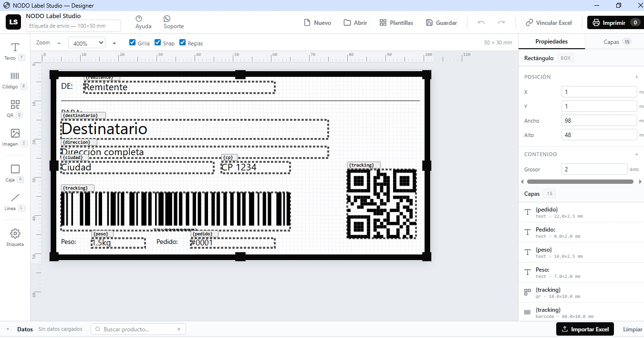Select the Ciudad field on canvas
Screen dimensions: 644x338
point(137,167)
